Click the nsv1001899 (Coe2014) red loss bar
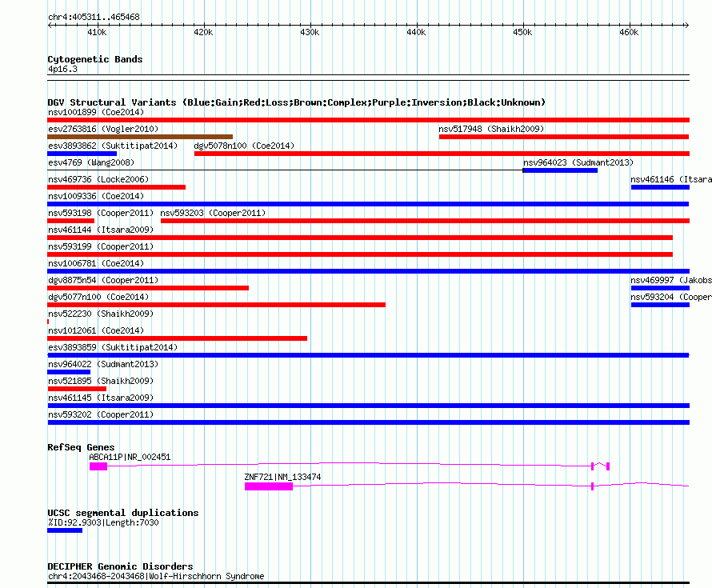Screen dimensions: 712x588 pyautogui.click(x=368, y=120)
